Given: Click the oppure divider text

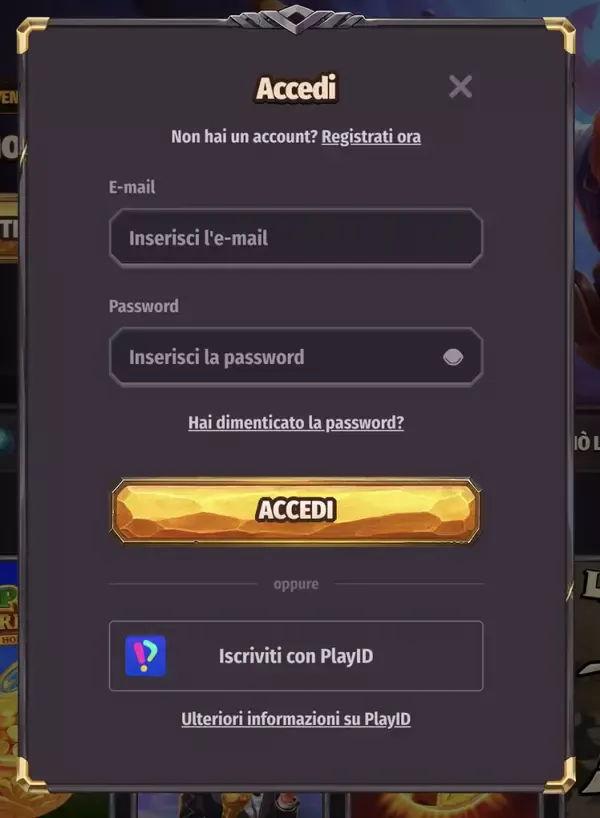Looking at the screenshot, I should pyautogui.click(x=296, y=584).
